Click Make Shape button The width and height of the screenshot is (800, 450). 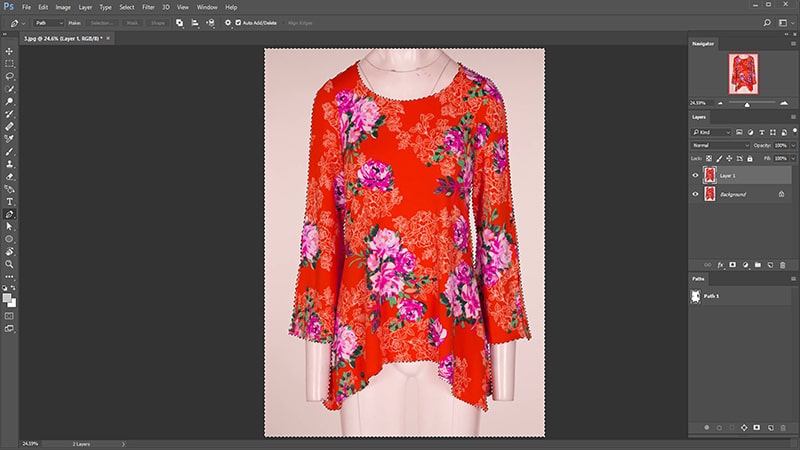158,23
